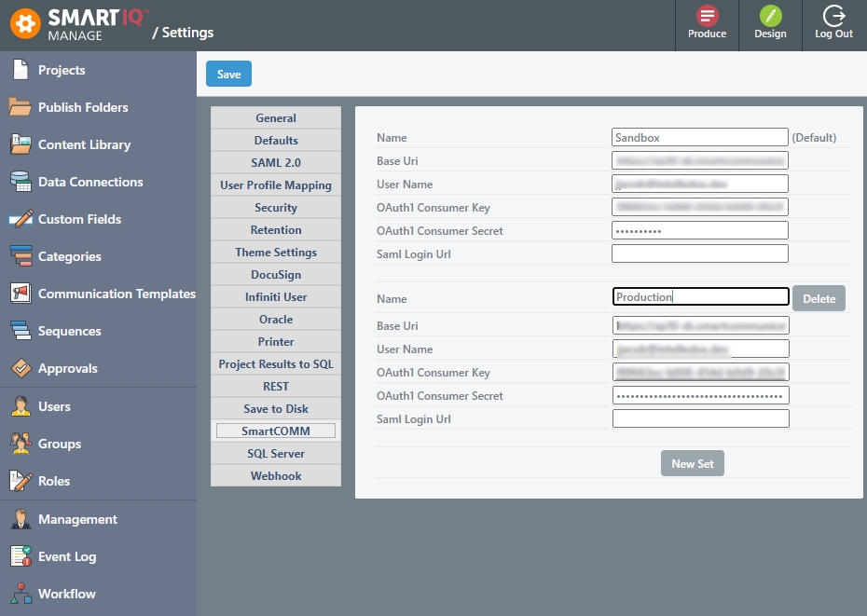Go to the Workflow page
Viewport: 867px width, 616px height.
[67, 594]
